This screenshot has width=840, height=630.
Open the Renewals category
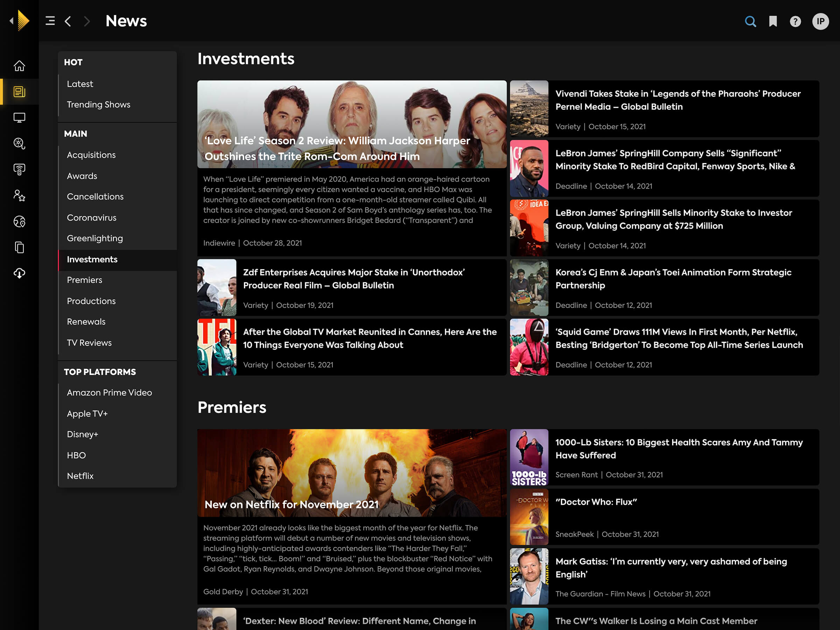(118, 322)
